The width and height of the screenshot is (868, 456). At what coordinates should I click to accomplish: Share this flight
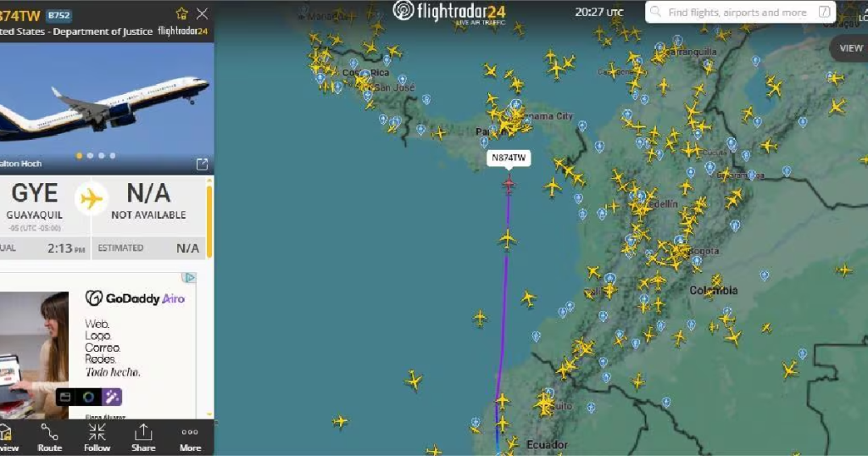(143, 437)
